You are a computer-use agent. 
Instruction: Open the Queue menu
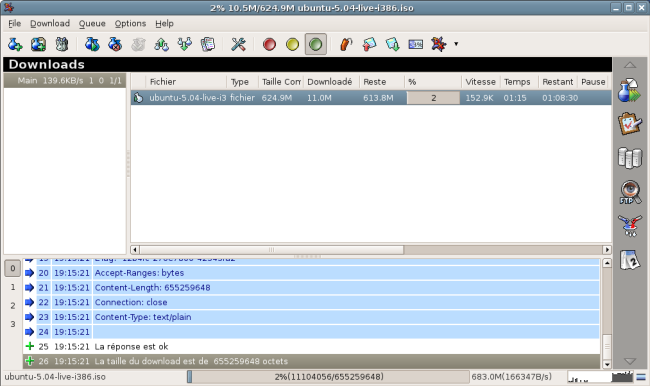pos(92,24)
